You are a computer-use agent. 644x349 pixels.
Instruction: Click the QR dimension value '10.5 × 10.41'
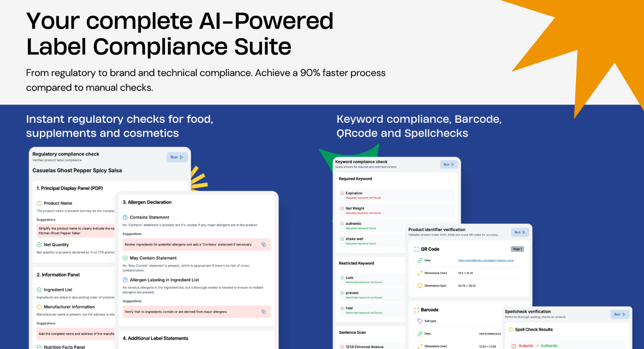465,273
